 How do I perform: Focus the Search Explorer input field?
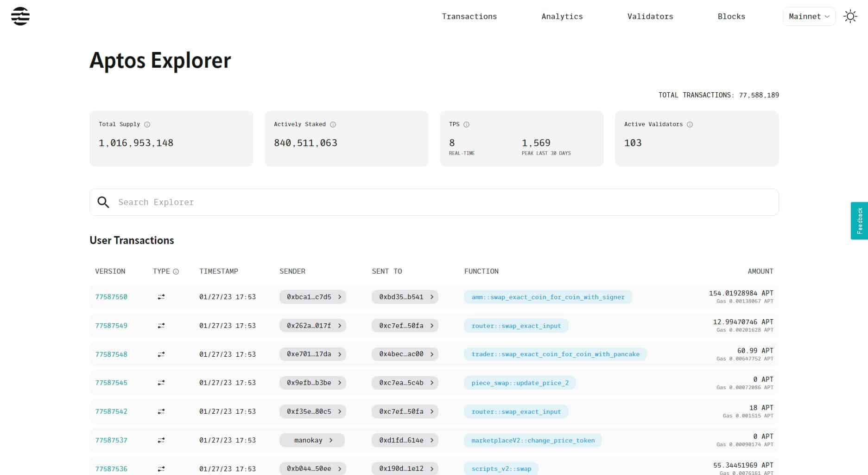tap(434, 202)
